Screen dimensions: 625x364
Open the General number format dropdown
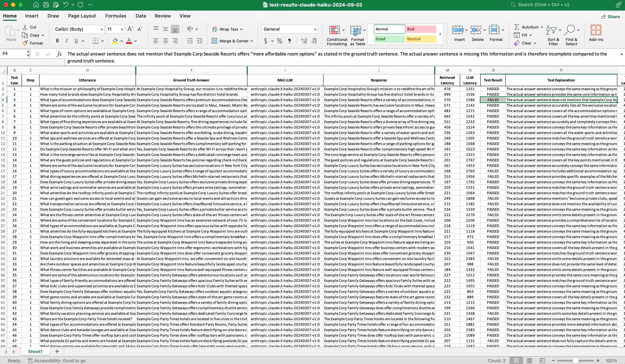[315, 29]
